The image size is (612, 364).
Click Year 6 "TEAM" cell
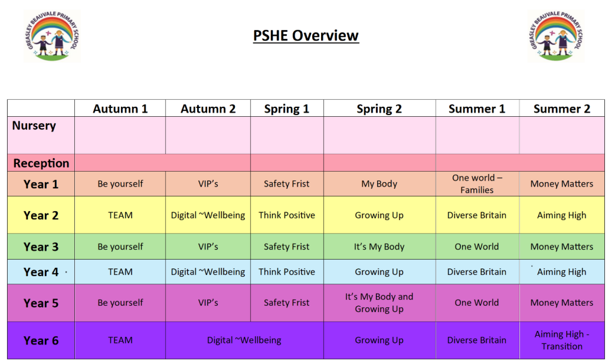coord(120,340)
